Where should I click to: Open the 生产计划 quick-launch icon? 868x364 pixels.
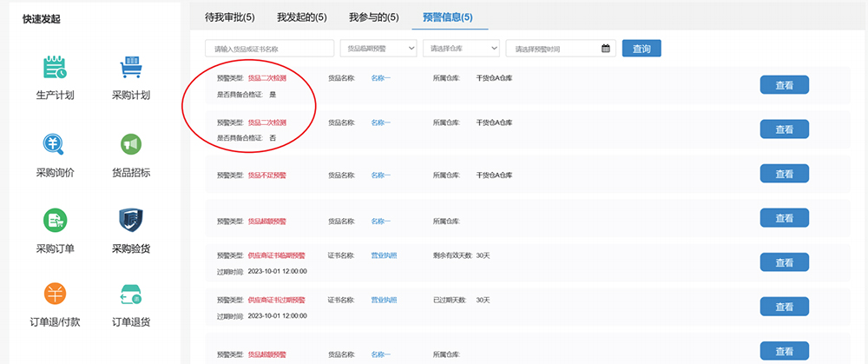(55, 67)
